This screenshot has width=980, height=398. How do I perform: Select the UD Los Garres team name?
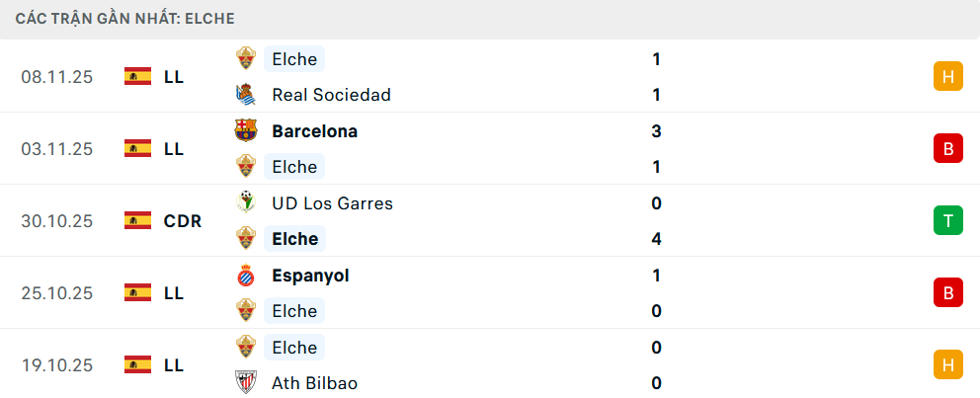[x=332, y=203]
